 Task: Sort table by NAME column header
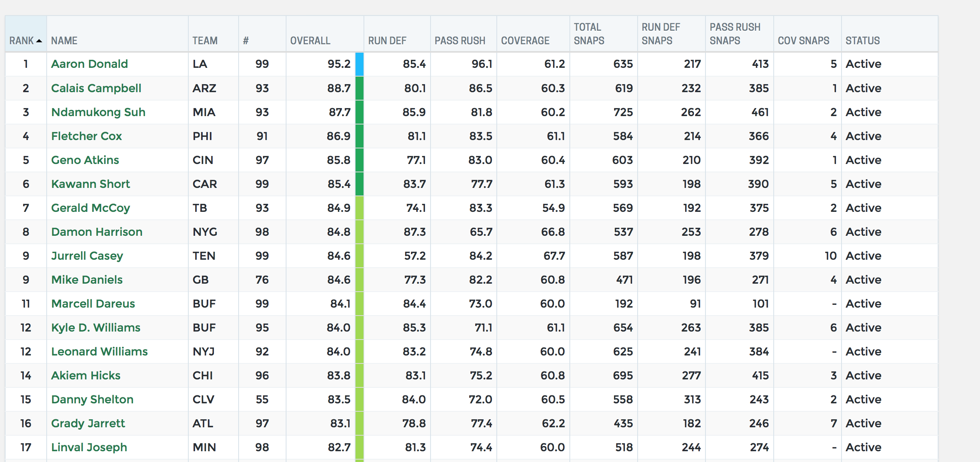pyautogui.click(x=64, y=41)
